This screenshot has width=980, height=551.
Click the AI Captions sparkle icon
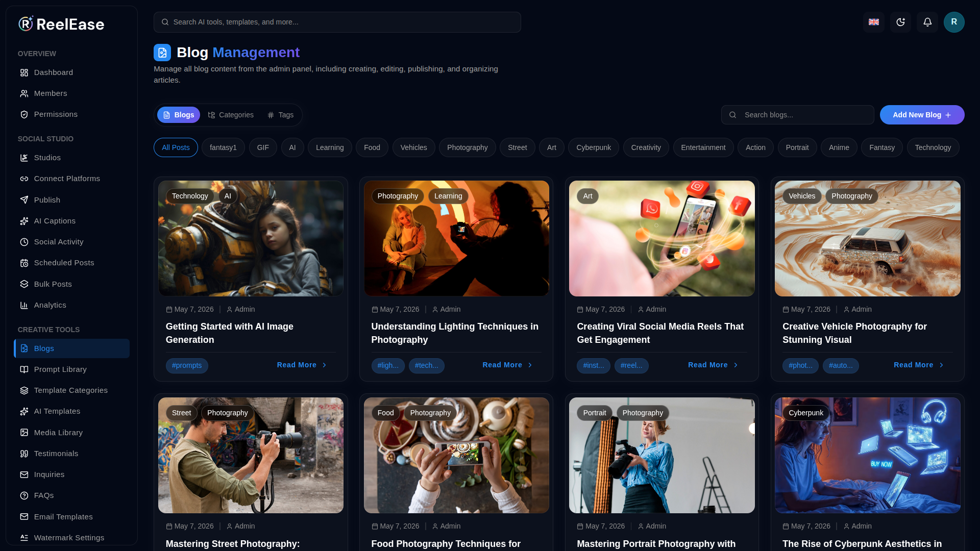(24, 221)
